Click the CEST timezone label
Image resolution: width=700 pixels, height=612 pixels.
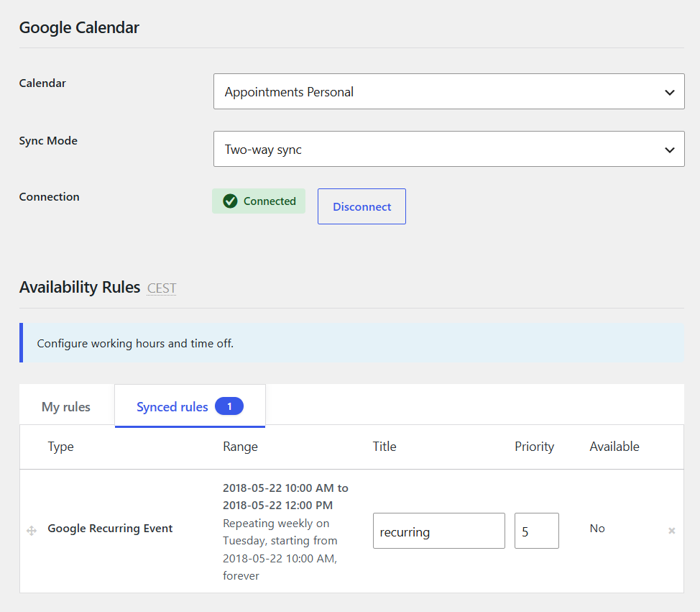(162, 288)
